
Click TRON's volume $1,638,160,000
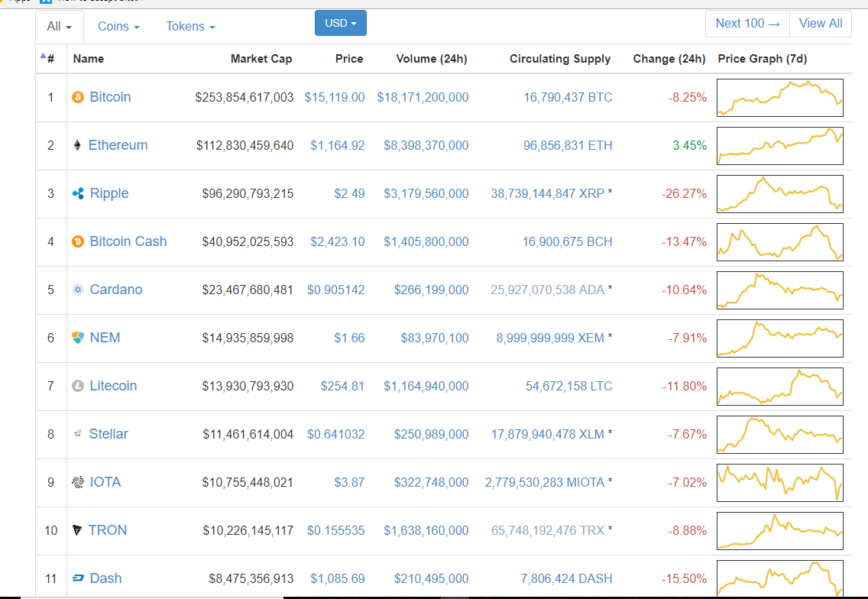point(426,530)
